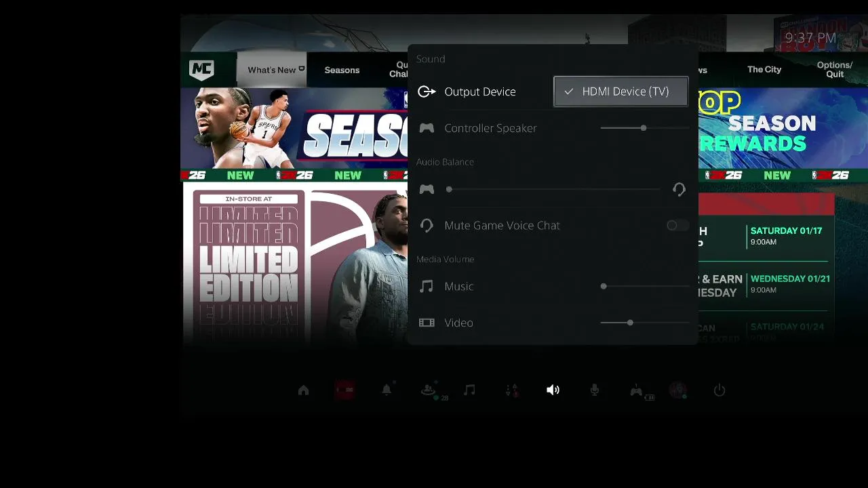Viewport: 868px width, 488px height.
Task: Click the headset icon beside Mute Game Voice Chat
Action: [x=427, y=226]
